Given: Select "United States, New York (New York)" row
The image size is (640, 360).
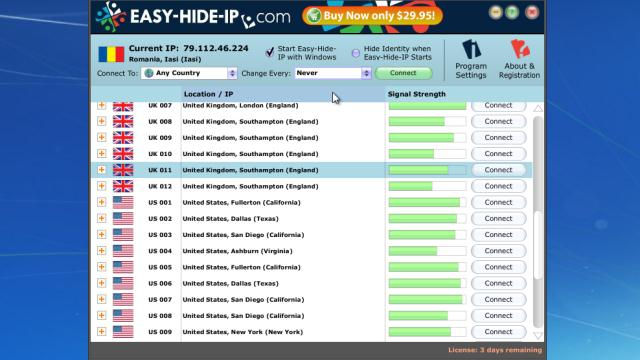Looking at the screenshot, I should coord(243,332).
